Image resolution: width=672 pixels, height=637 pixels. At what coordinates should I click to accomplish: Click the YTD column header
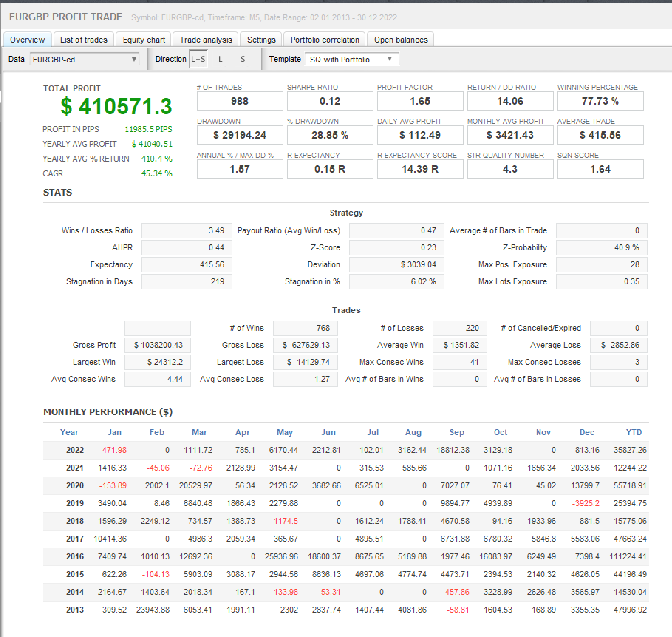click(x=634, y=432)
